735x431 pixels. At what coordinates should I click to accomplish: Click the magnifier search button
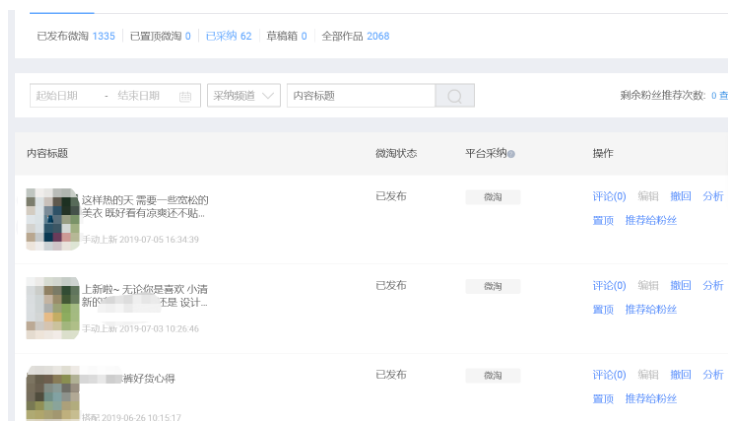coord(454,96)
